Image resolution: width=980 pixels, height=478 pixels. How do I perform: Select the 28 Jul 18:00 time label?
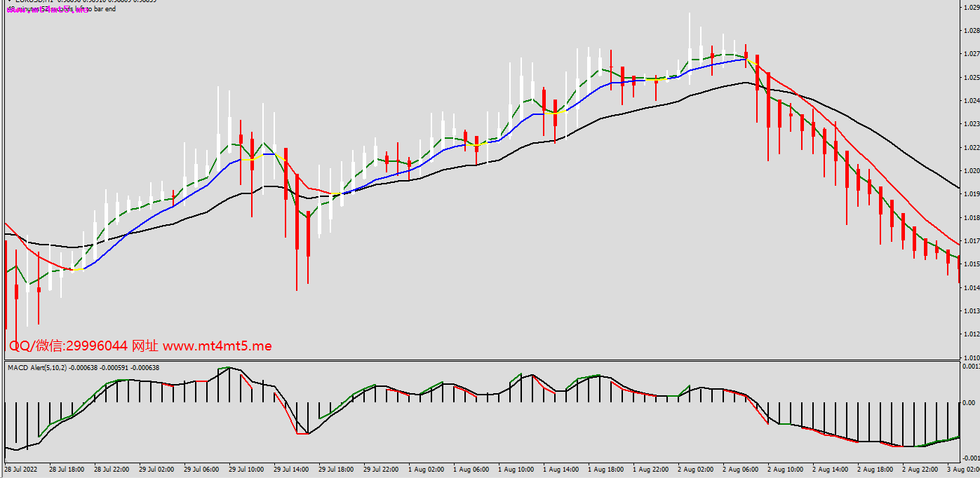click(67, 469)
